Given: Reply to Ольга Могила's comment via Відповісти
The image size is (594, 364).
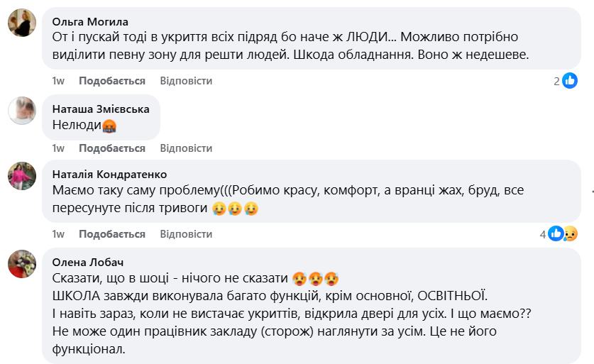Looking at the screenshot, I should point(186,81).
